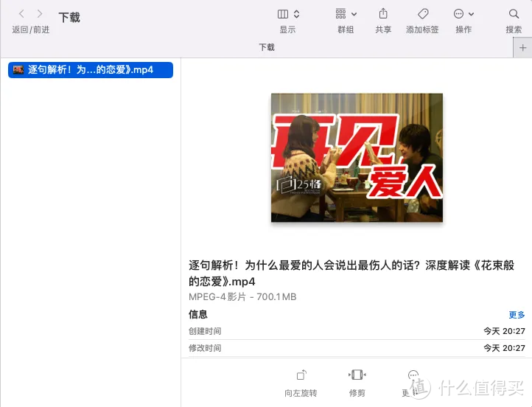Click the 创建时间 value 今天 20:27
This screenshot has width=532, height=407.
504,331
